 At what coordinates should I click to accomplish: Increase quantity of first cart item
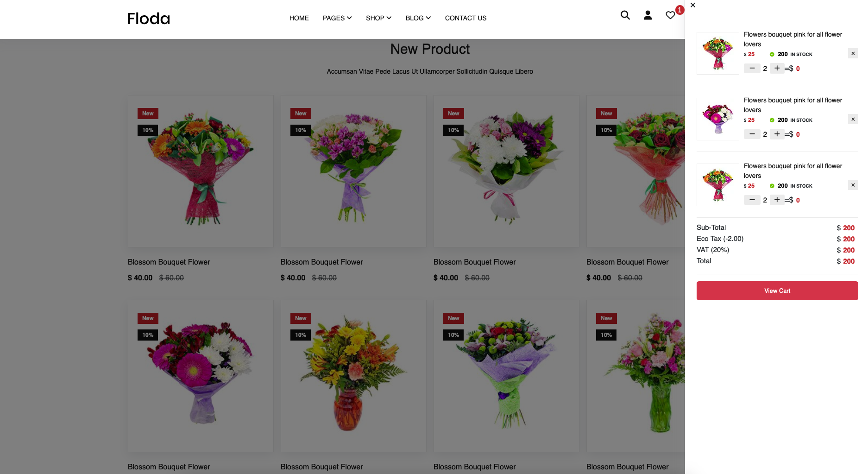(777, 68)
